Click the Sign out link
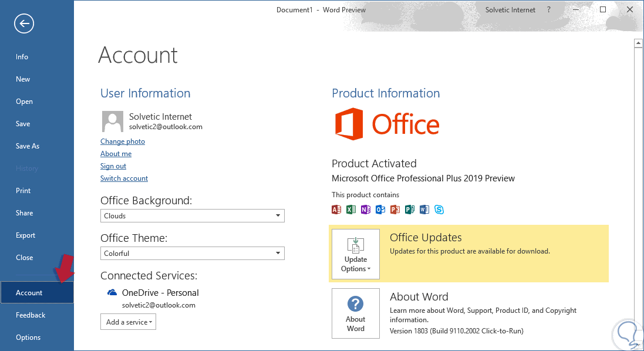Screen dimensions: 644x351 pos(113,166)
